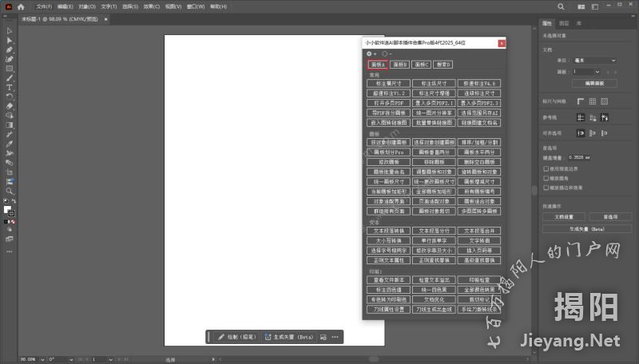Open the 文件(F) menu

tap(44, 6)
